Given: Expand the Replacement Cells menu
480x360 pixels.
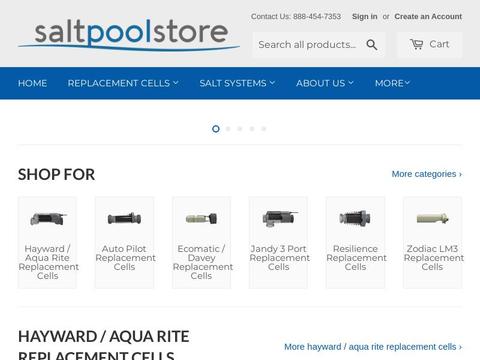Looking at the screenshot, I should (x=123, y=83).
